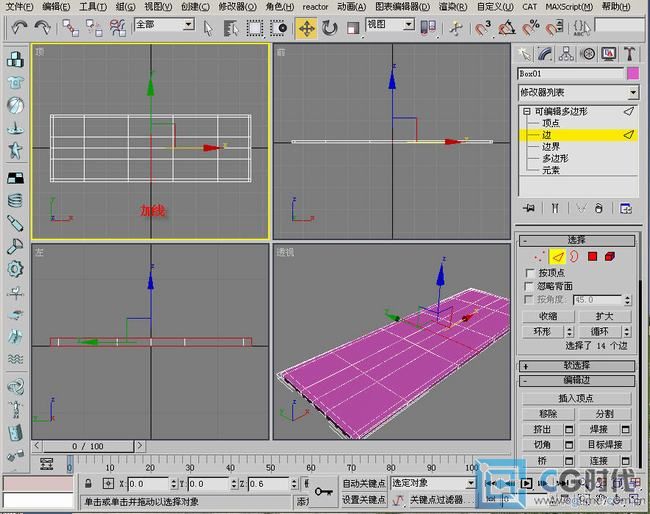Select the Border sub-object level icon
The height and width of the screenshot is (514, 650).
(574, 257)
